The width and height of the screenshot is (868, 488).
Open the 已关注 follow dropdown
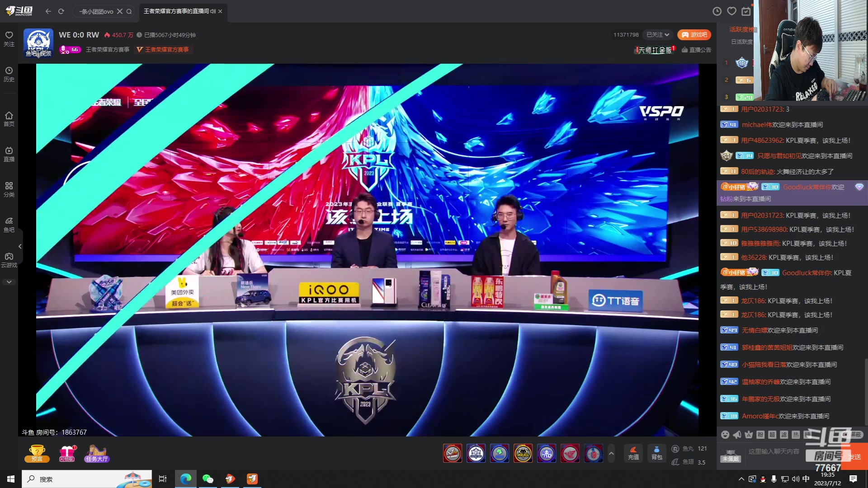point(658,35)
